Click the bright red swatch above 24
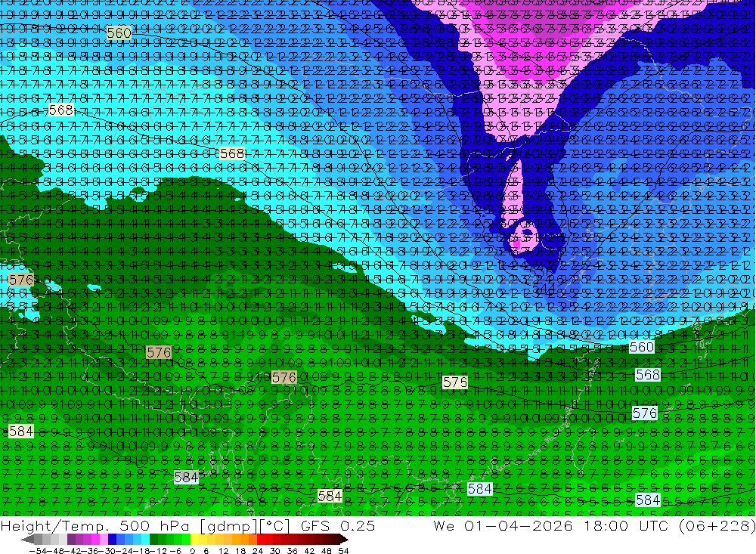The width and height of the screenshot is (756, 554). [262, 539]
